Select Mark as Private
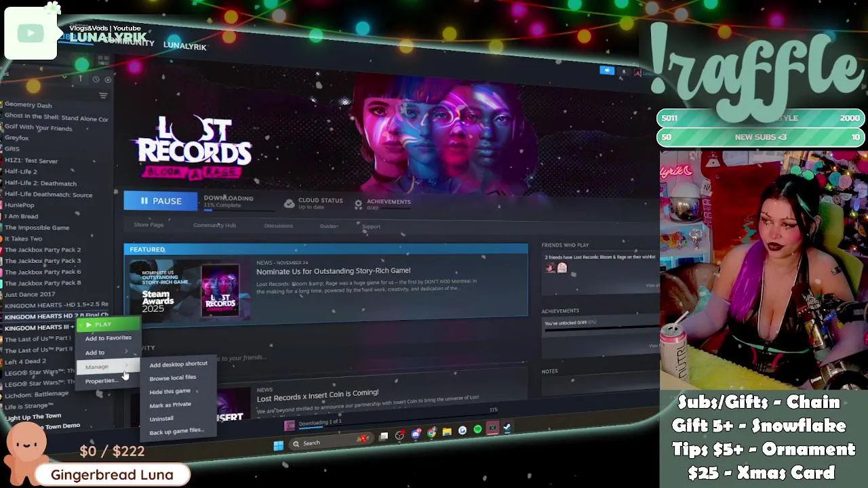The image size is (868, 488). pos(170,405)
